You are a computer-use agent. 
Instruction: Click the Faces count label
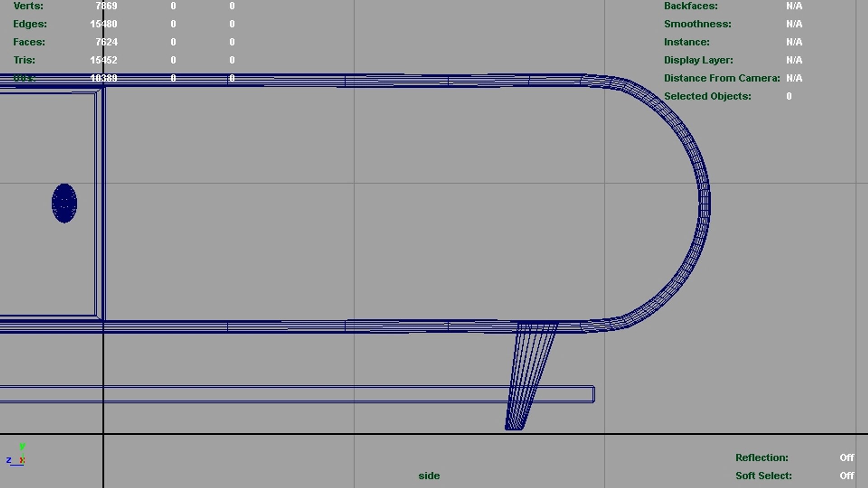29,42
